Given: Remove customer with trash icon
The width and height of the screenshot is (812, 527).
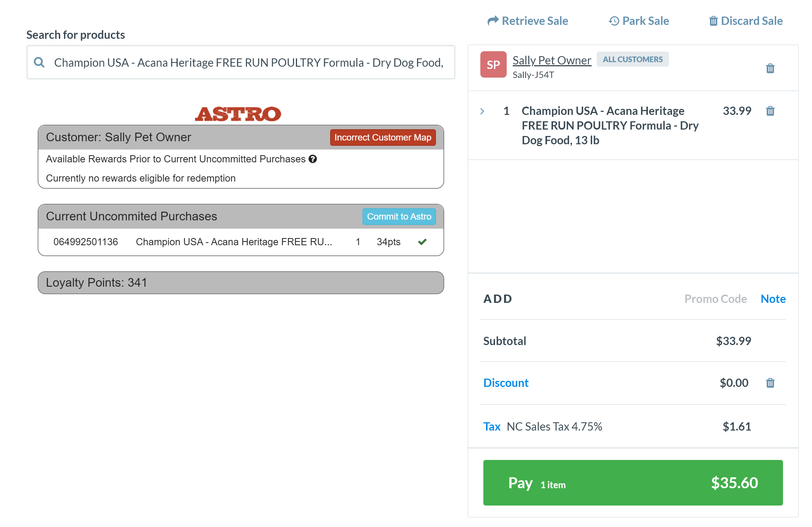Looking at the screenshot, I should point(770,69).
